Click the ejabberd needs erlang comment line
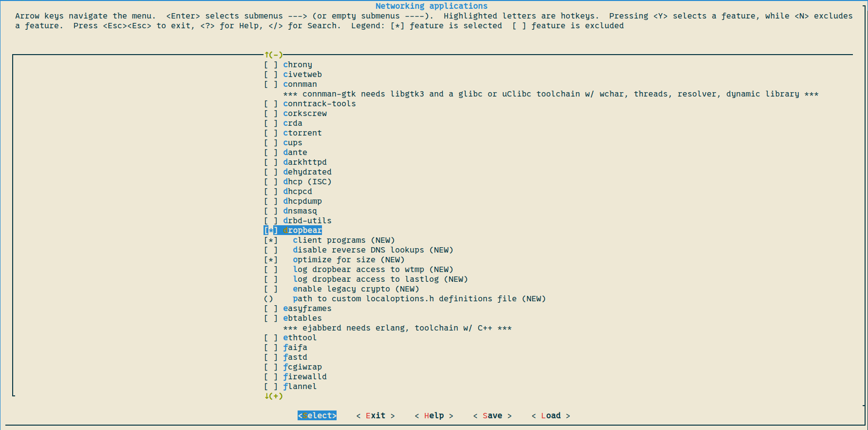The height and width of the screenshot is (430, 868). click(x=397, y=328)
